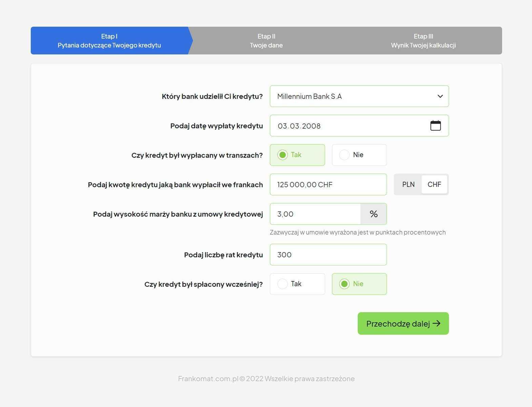This screenshot has width=532, height=407.
Task: Click 'Czy kredyt był wypłacany w transzach?' label
Action: click(197, 155)
